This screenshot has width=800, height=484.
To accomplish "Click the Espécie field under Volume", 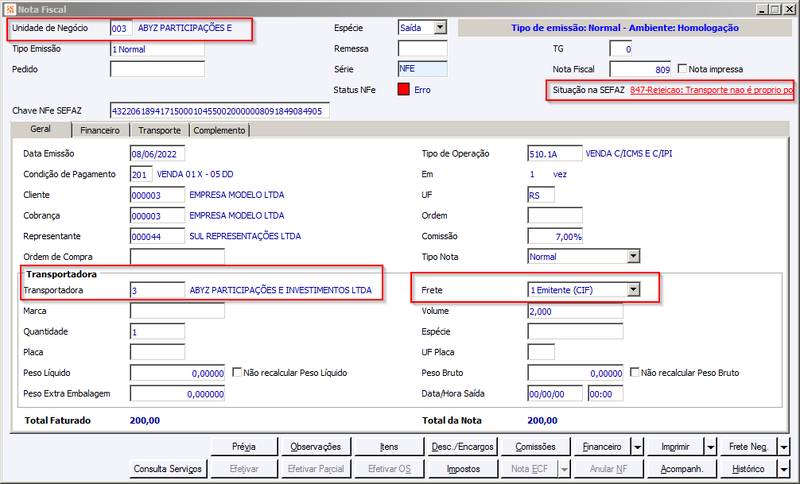I will 575,332.
